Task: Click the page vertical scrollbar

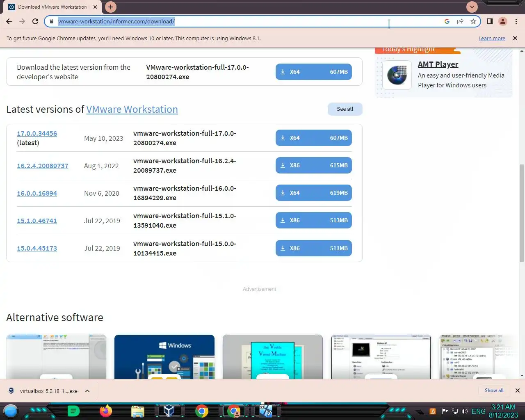Action: coord(522,212)
